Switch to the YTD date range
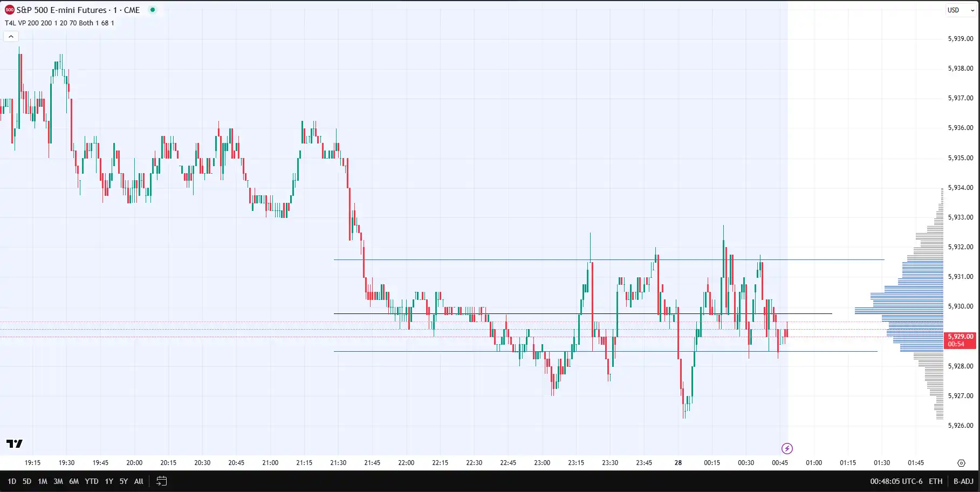This screenshot has height=492, width=980. click(92, 481)
